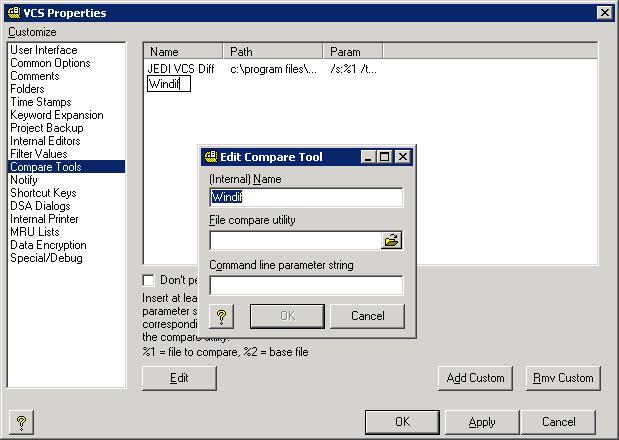The width and height of the screenshot is (619, 440).
Task: Focus Command line parameter string field
Action: point(306,285)
